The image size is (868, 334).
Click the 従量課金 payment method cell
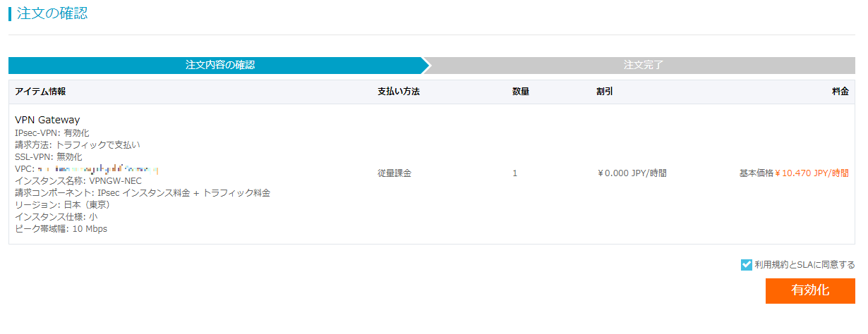(394, 173)
